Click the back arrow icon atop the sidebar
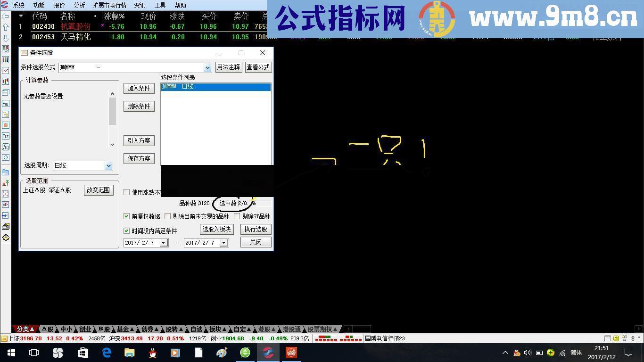The height and width of the screenshot is (362, 644). [6, 16]
